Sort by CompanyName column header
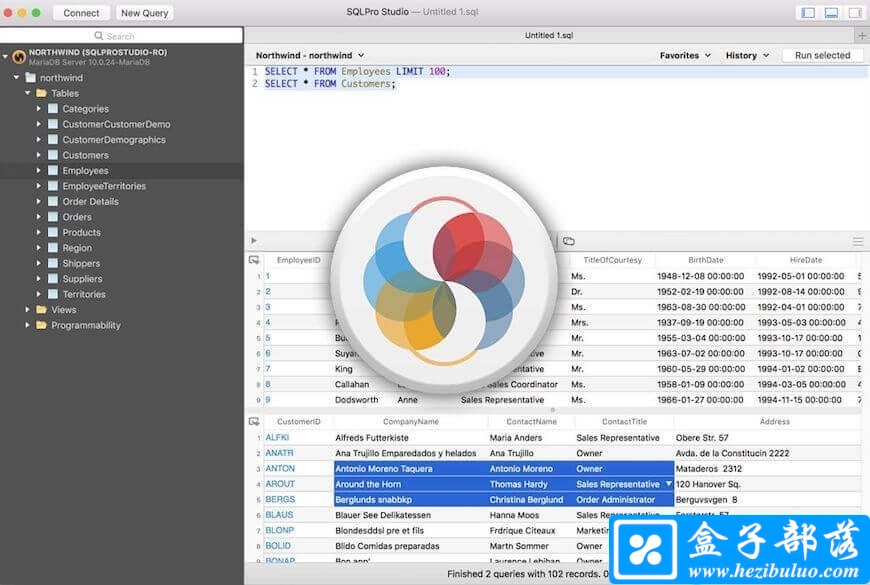870x585 pixels. pos(411,422)
